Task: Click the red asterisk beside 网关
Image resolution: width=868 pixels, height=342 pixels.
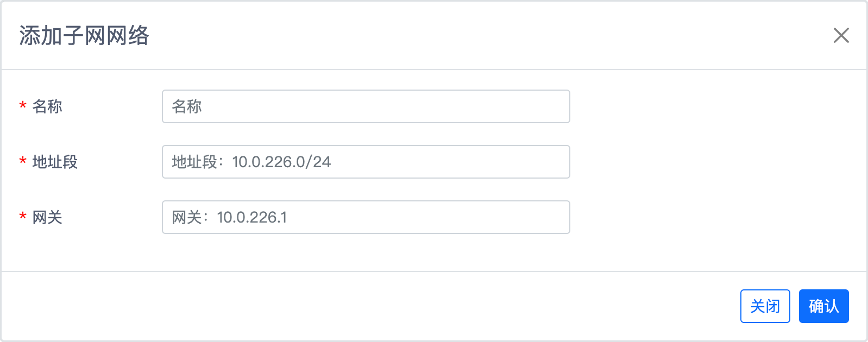Action: point(23,217)
